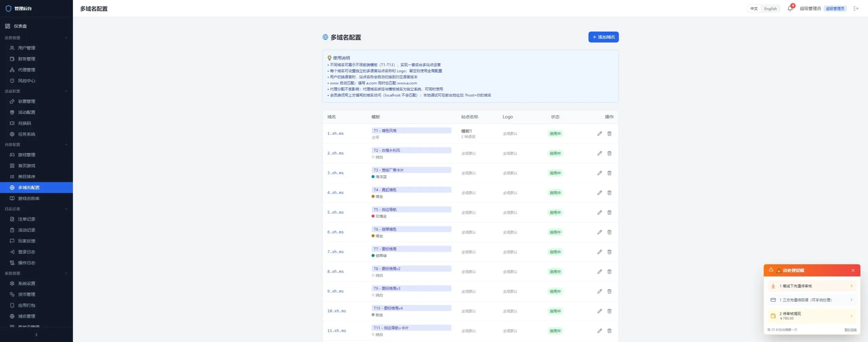868x342 pixels.
Task: Click the 翡翠绿 theme label
Action: tap(381, 256)
